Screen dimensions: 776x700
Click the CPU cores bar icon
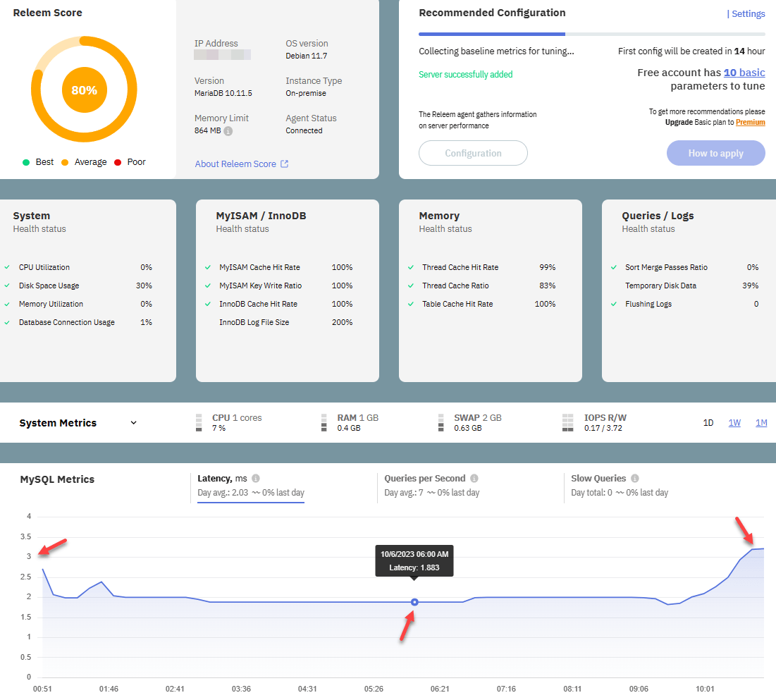[199, 423]
